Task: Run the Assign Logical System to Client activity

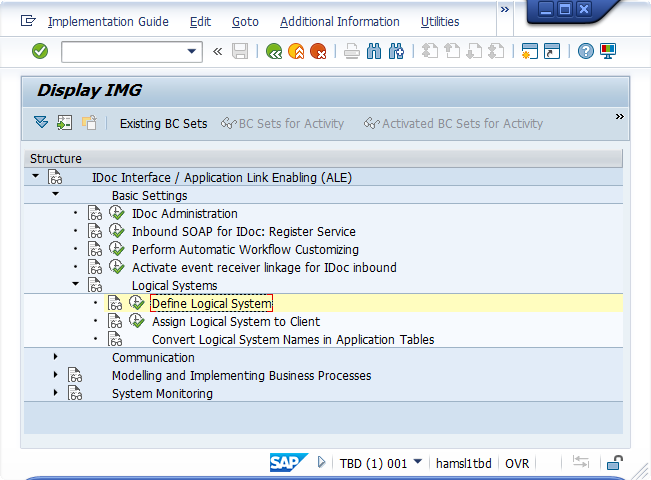Action: click(137, 322)
